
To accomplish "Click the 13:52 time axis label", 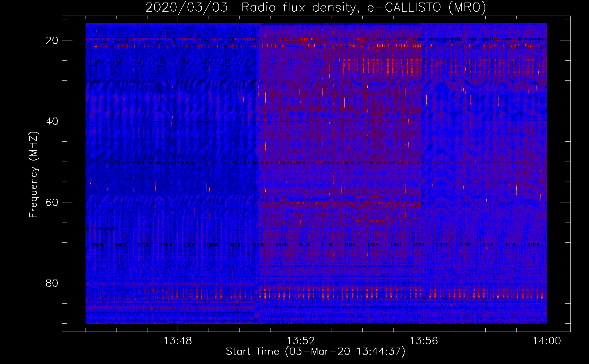I will tap(301, 341).
